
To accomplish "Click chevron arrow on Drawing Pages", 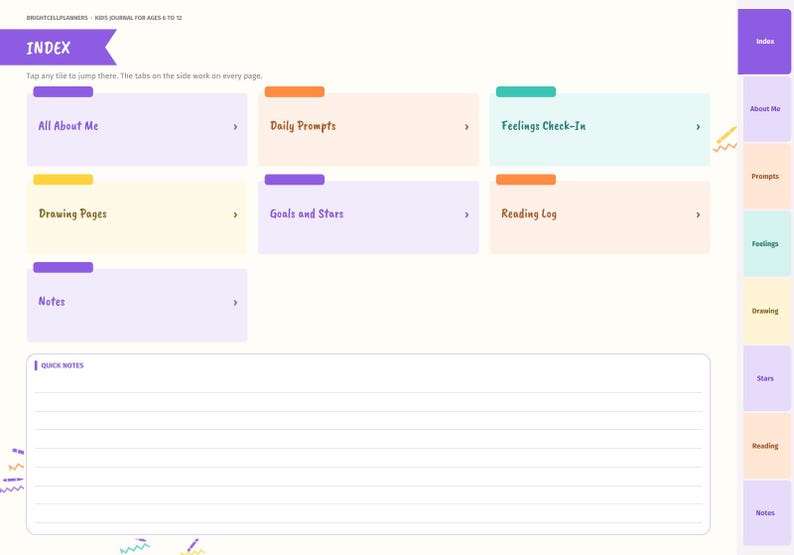I will [x=235, y=215].
